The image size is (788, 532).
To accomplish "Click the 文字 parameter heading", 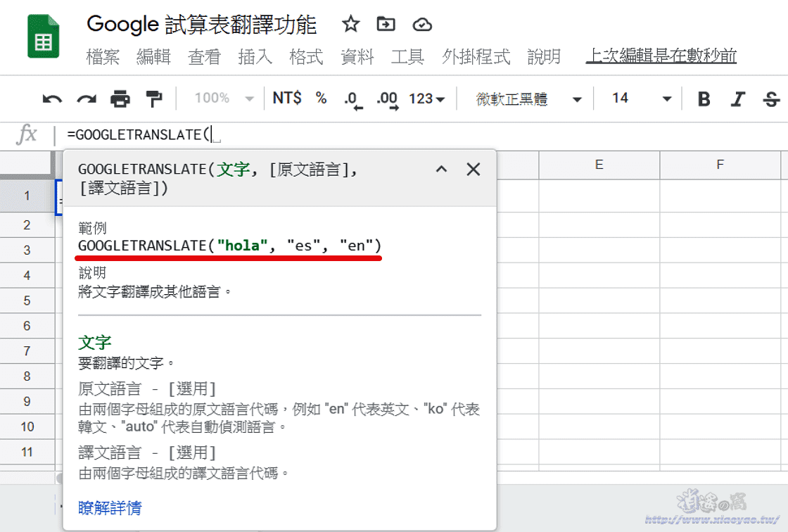I will point(94,343).
